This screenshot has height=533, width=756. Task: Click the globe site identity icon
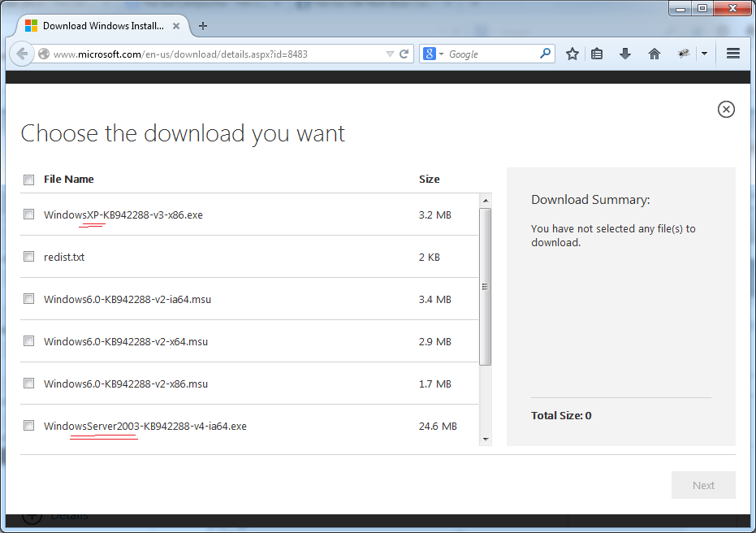tap(44, 54)
